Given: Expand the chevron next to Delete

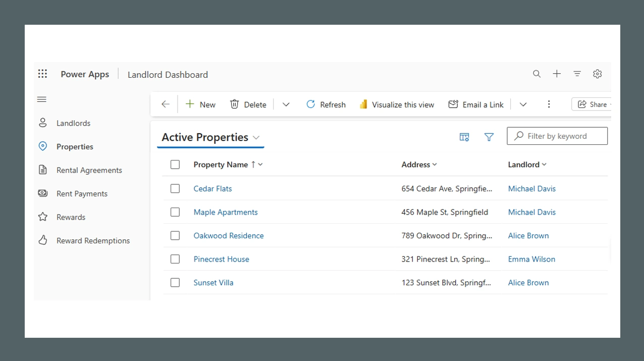Looking at the screenshot, I should [286, 105].
